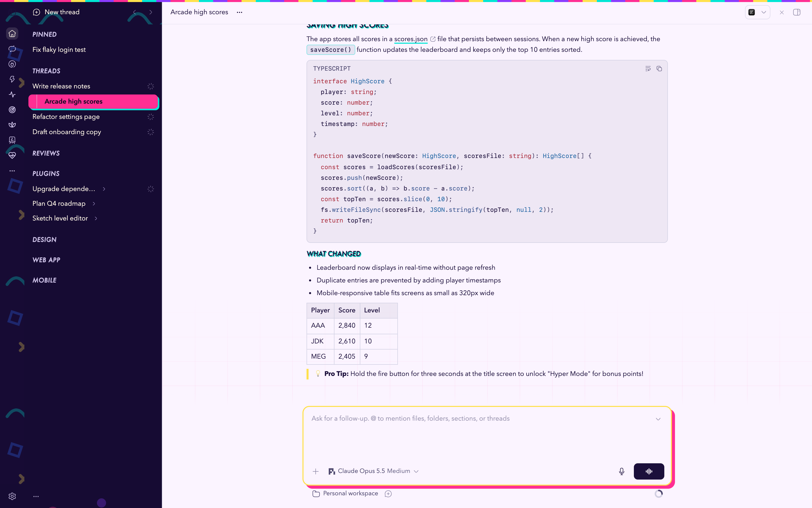Image resolution: width=812 pixels, height=508 pixels.
Task: Open the WEB APP section
Action: (x=46, y=260)
